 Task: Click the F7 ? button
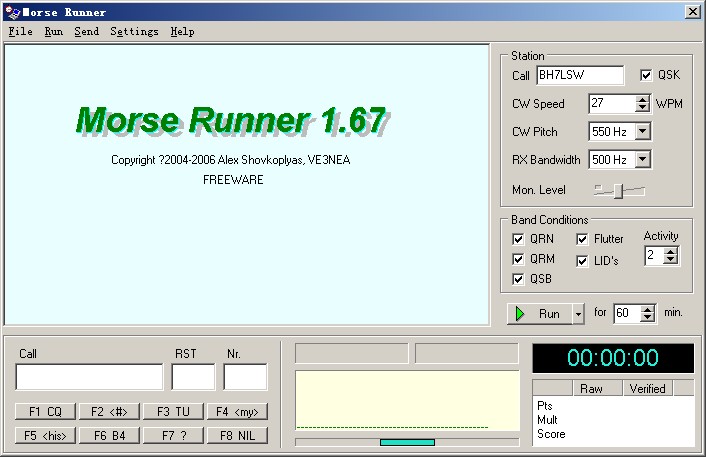pyautogui.click(x=173, y=435)
